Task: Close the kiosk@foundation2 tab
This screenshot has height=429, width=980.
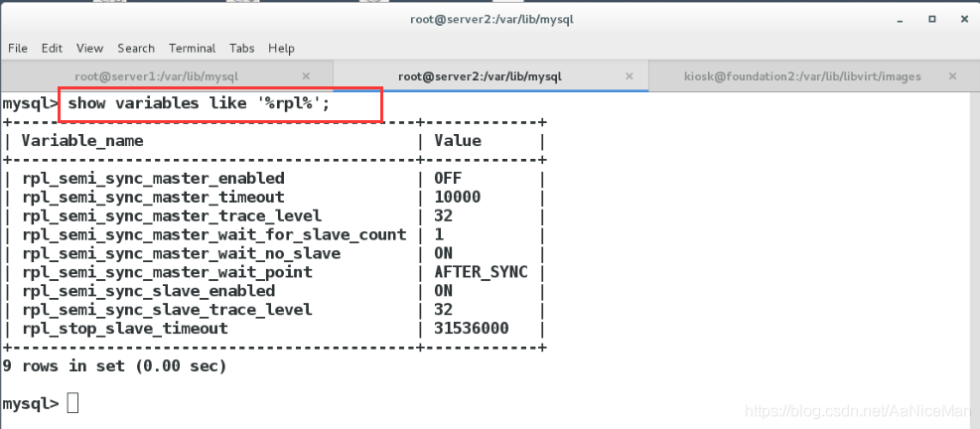Action: (x=952, y=76)
